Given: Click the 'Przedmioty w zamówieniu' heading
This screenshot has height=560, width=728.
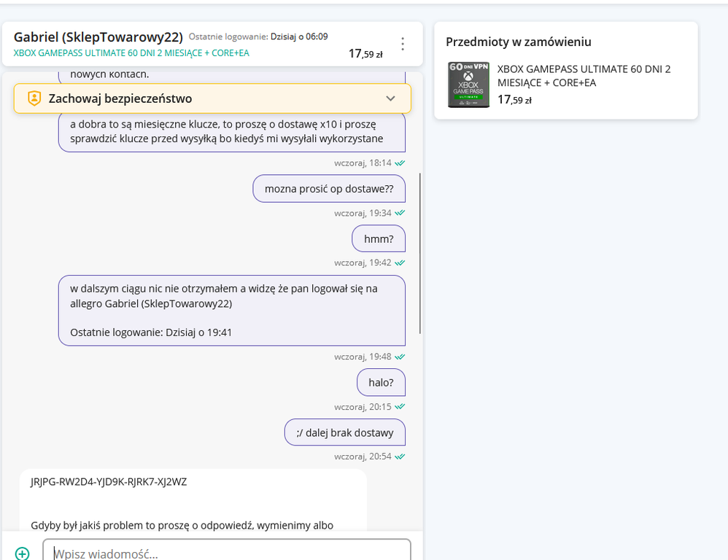Looking at the screenshot, I should 519,42.
